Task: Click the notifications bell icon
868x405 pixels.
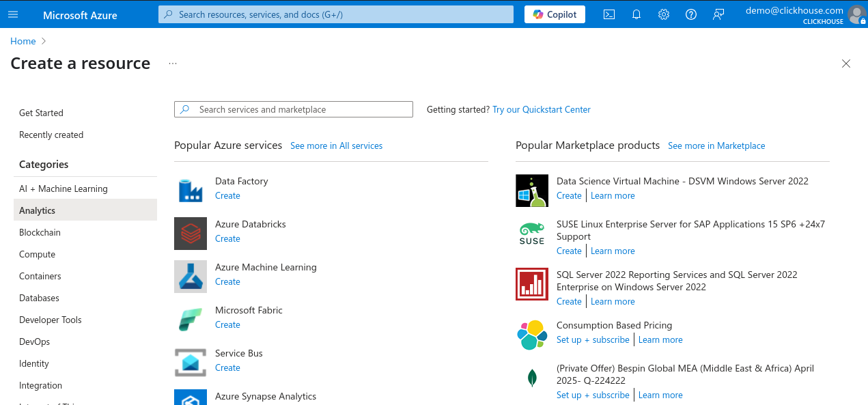Action: [x=636, y=14]
